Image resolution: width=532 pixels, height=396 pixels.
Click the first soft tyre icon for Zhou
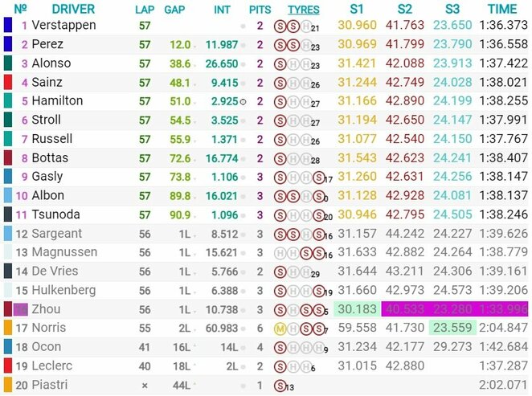280,309
